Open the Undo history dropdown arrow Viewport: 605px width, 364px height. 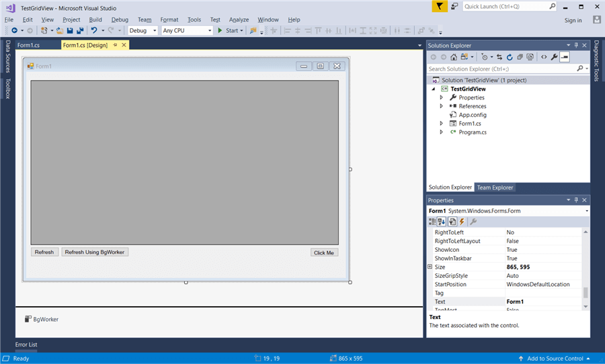coord(103,30)
